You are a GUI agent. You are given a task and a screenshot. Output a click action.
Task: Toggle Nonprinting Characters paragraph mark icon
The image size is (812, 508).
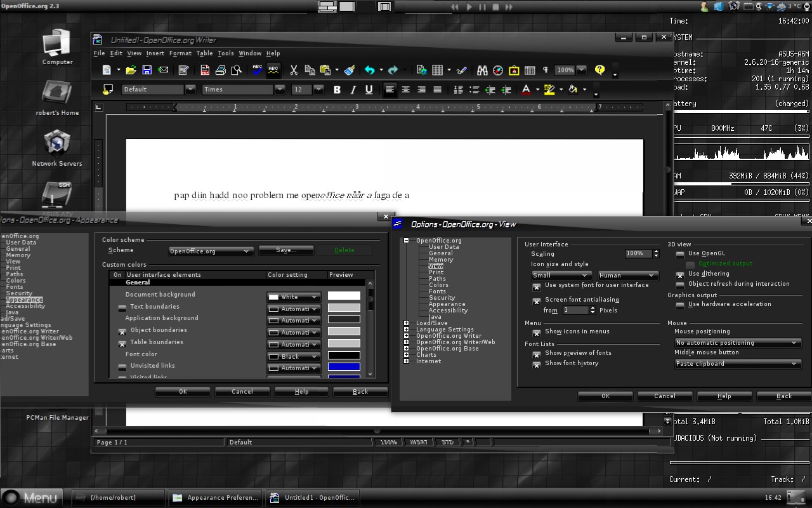coord(546,70)
